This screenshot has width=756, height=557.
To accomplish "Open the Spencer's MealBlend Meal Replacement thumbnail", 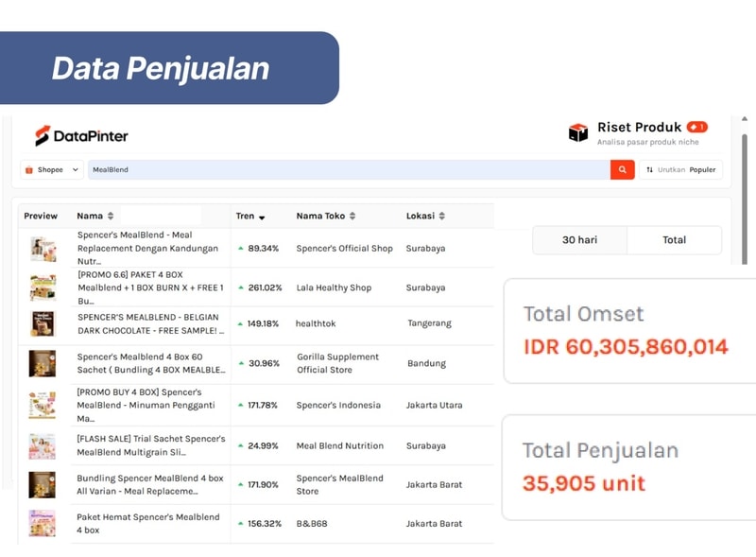I will pyautogui.click(x=43, y=249).
